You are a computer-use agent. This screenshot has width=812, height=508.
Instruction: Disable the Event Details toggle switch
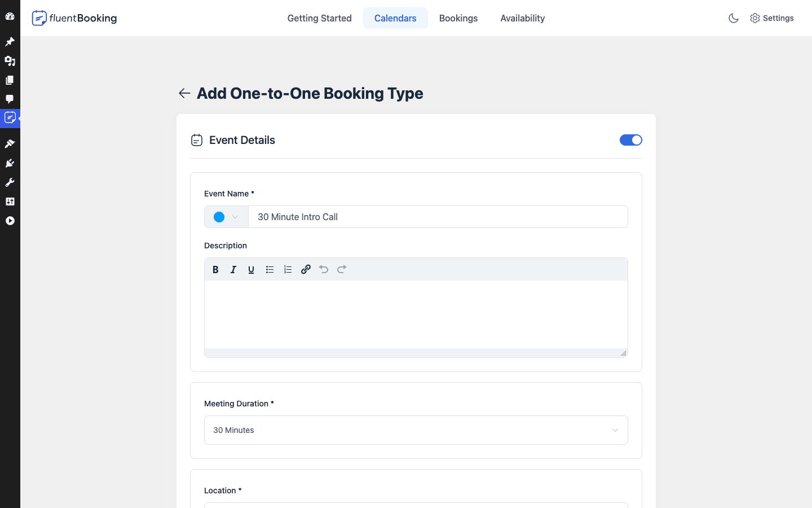(631, 140)
